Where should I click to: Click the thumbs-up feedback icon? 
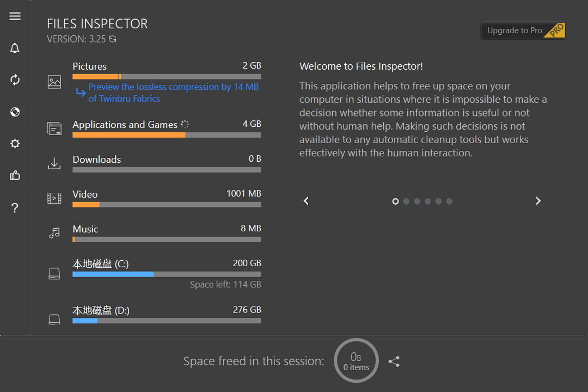[x=15, y=175]
